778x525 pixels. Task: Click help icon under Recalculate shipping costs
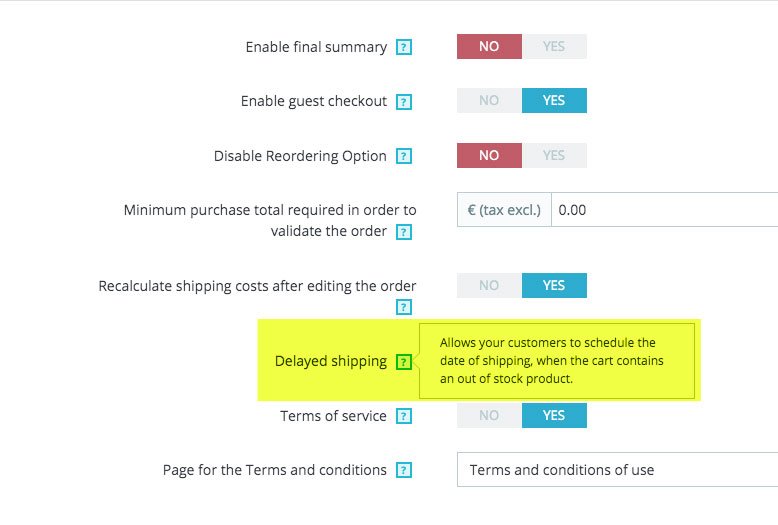tap(404, 307)
